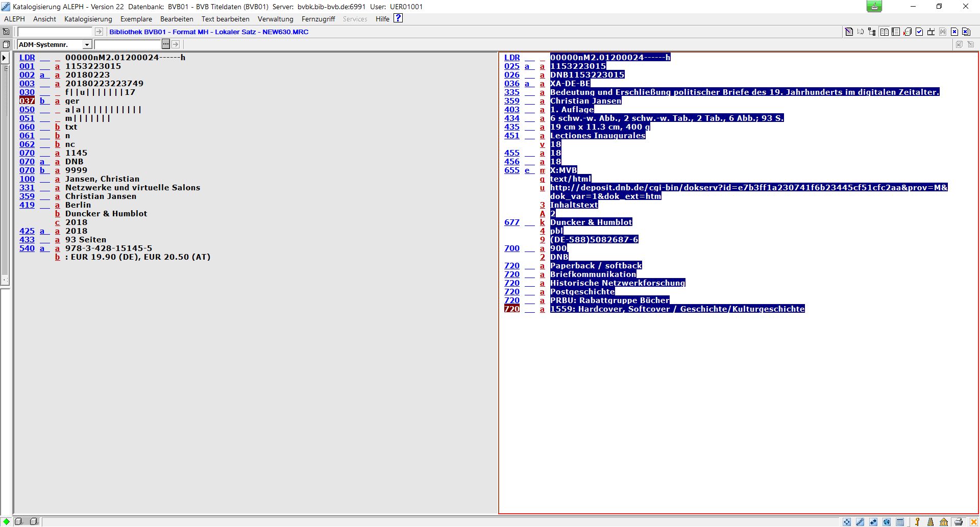Open the Fernzugriff menu

(318, 19)
